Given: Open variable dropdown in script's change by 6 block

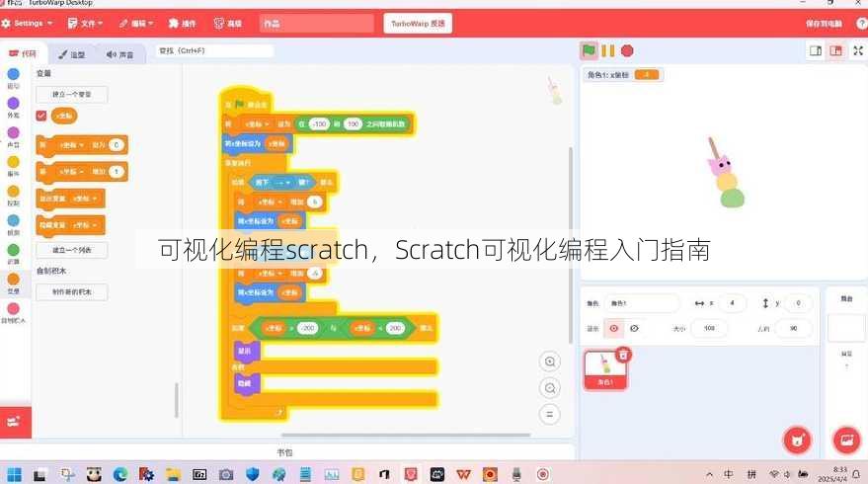Looking at the screenshot, I should 271,202.
